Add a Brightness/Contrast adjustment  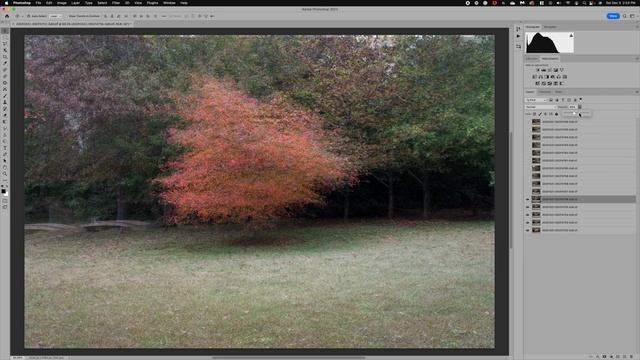[538, 70]
